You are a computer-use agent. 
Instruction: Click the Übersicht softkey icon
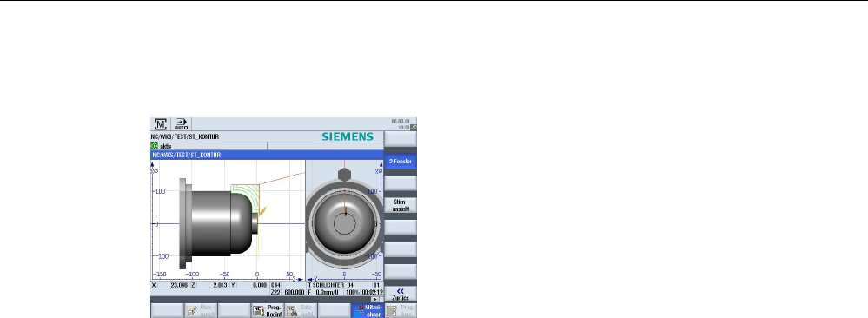(x=191, y=311)
